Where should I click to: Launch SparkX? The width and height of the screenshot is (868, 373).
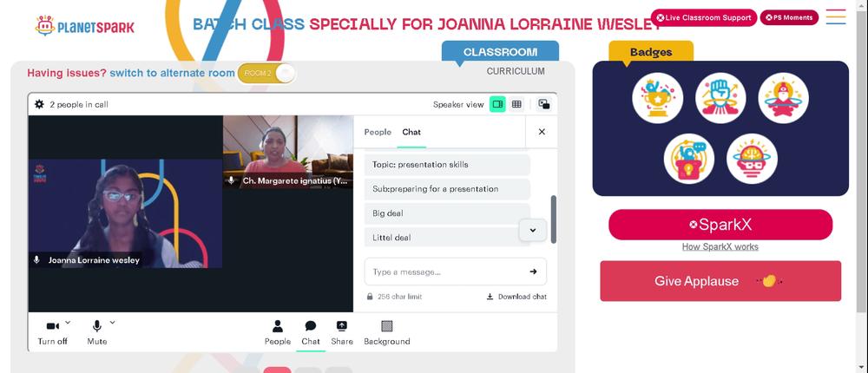pos(720,225)
